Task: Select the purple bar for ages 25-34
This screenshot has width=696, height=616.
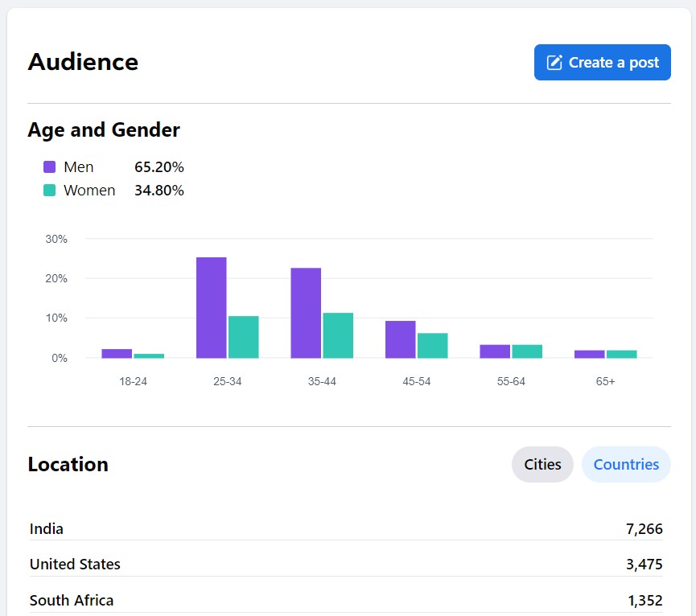Action: tap(211, 306)
